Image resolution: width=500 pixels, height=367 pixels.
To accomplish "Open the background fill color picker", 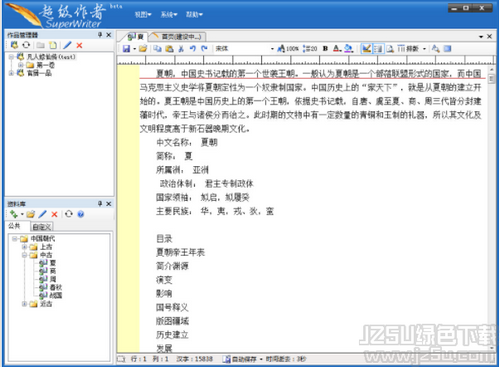I will click(x=348, y=49).
